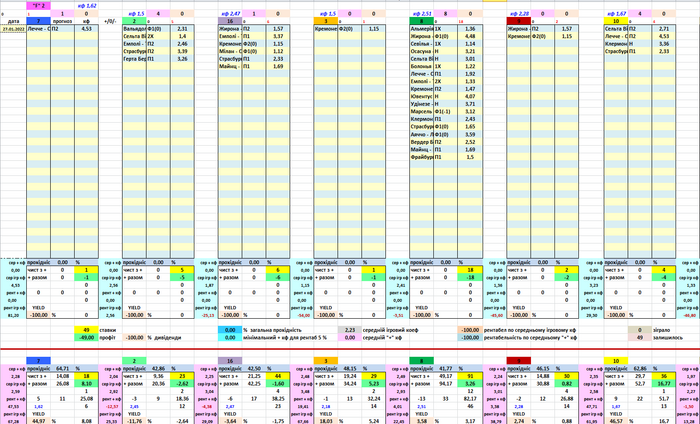
Task: Select the date cell 27.01.2022
Action: point(13,29)
